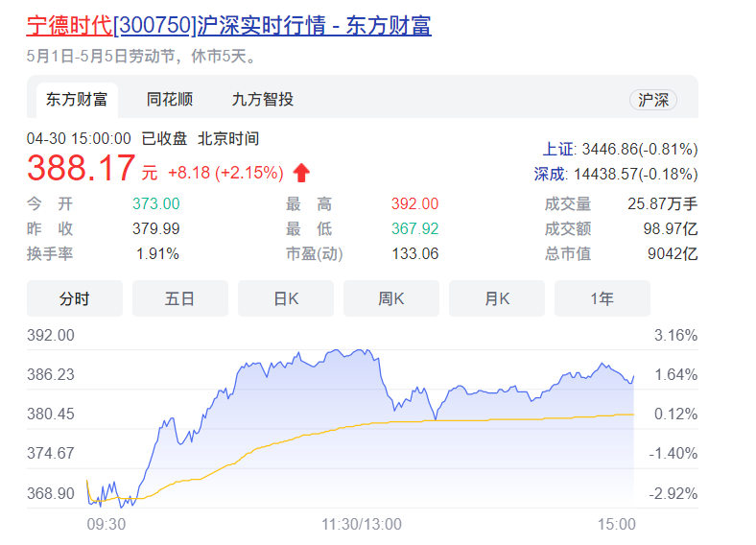
Task: Click the 已收盘 market status text
Action: 164,139
